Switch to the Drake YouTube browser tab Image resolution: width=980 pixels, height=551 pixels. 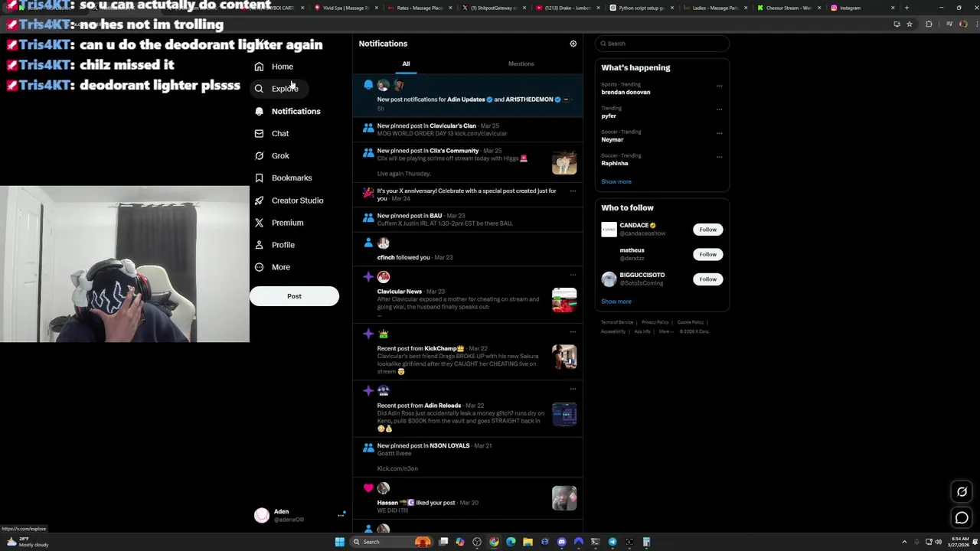coord(567,8)
